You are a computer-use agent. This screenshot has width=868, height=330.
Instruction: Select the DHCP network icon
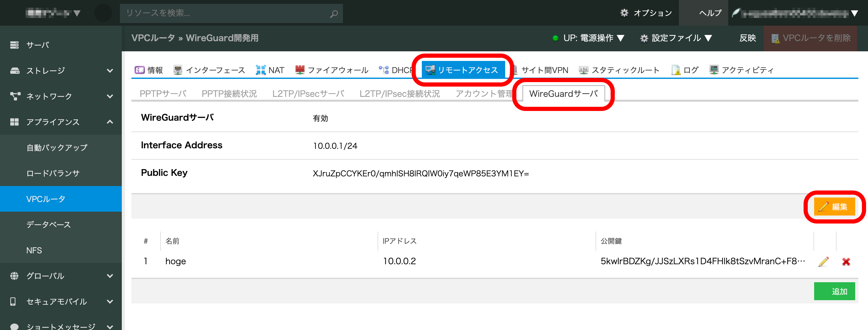click(x=383, y=70)
